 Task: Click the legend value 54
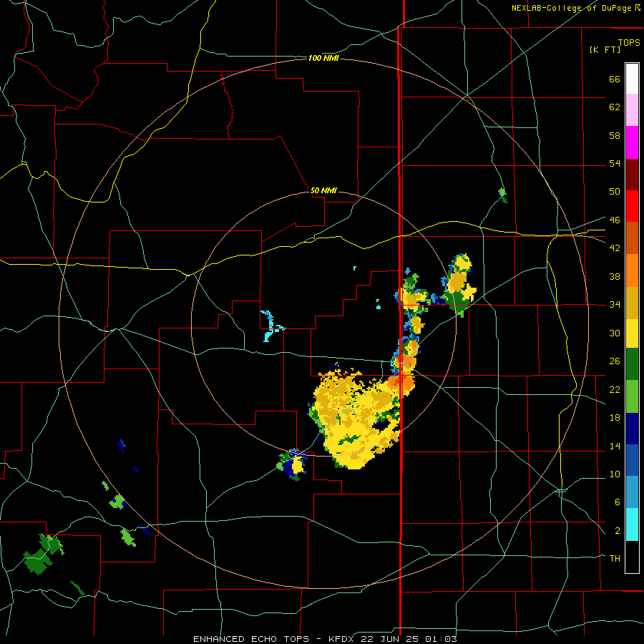tap(615, 164)
